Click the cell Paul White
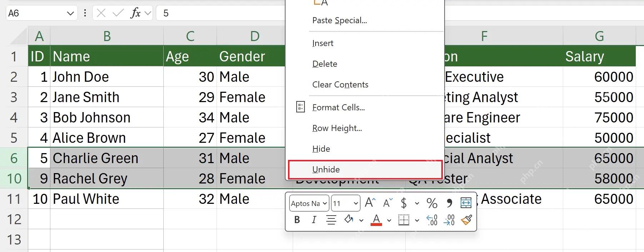Viewport: 644px width, 252px height. [107, 199]
